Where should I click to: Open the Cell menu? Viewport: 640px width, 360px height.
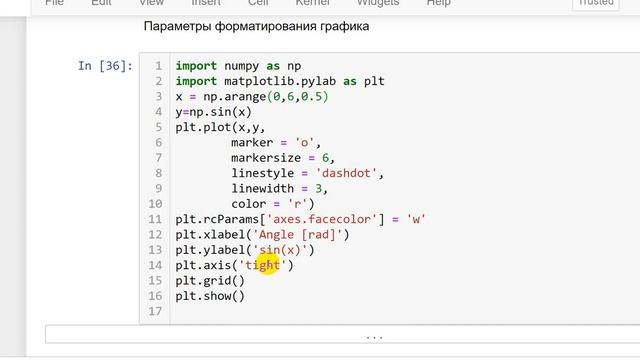pyautogui.click(x=258, y=3)
